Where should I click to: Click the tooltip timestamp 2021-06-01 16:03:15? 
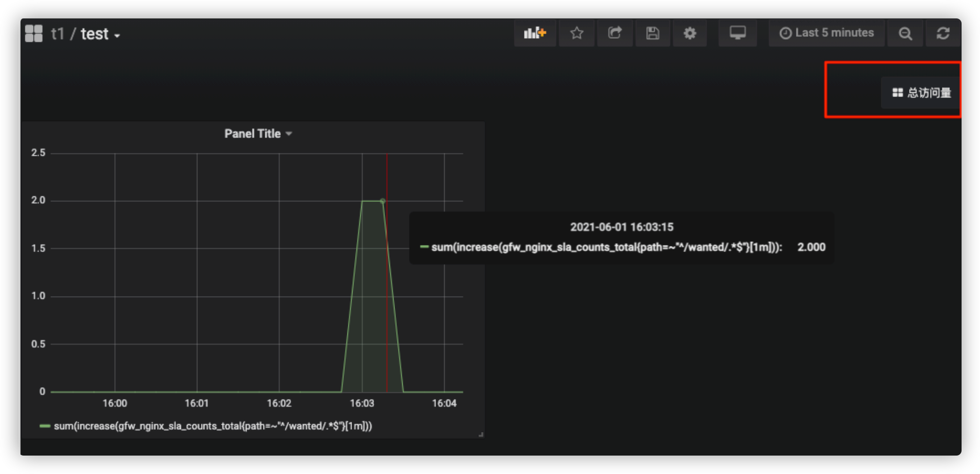click(x=622, y=227)
